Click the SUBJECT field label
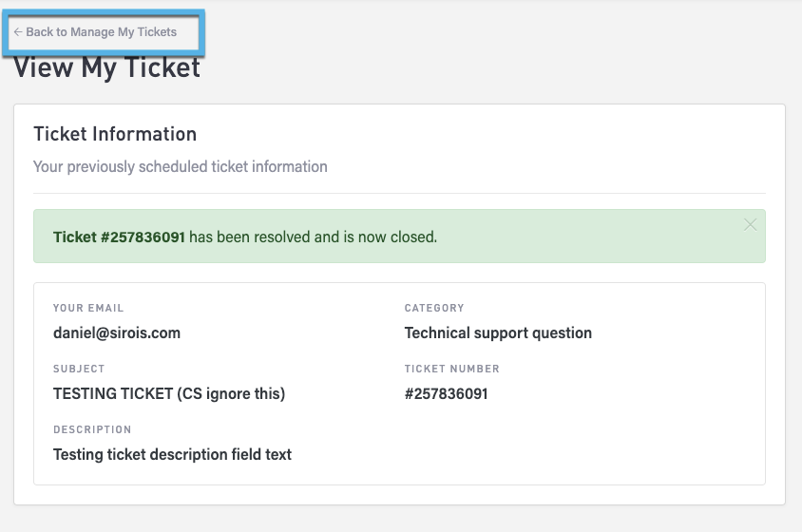 click(x=79, y=369)
